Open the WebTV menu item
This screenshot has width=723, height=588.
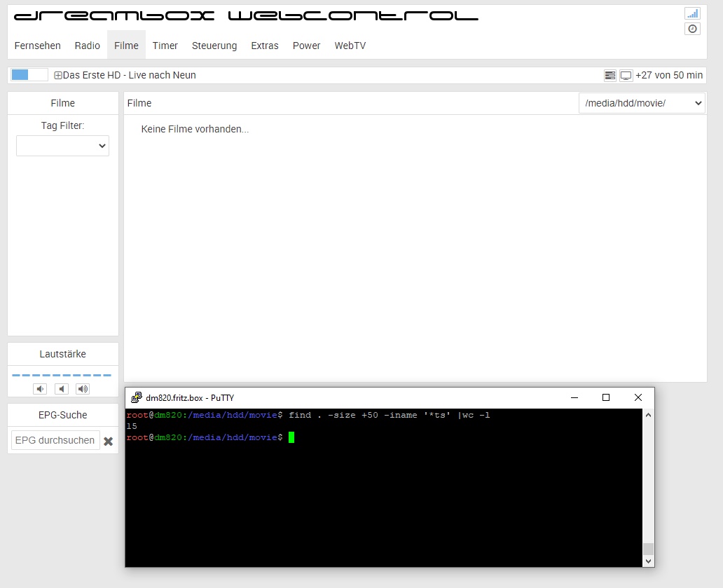[350, 46]
